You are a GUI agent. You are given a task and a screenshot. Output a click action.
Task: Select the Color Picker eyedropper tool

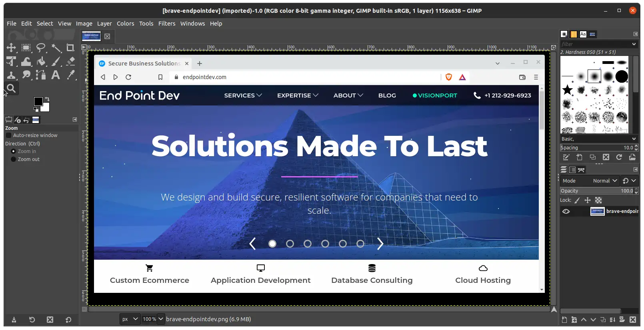point(70,75)
